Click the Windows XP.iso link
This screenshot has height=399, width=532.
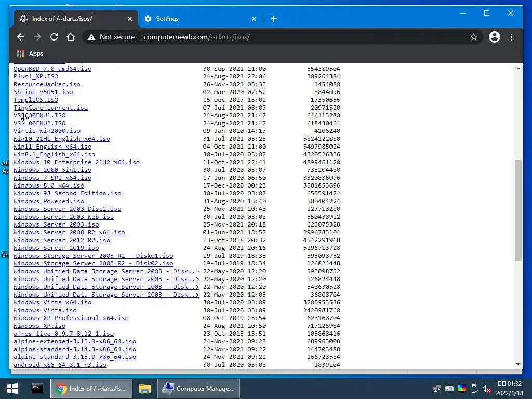point(39,326)
